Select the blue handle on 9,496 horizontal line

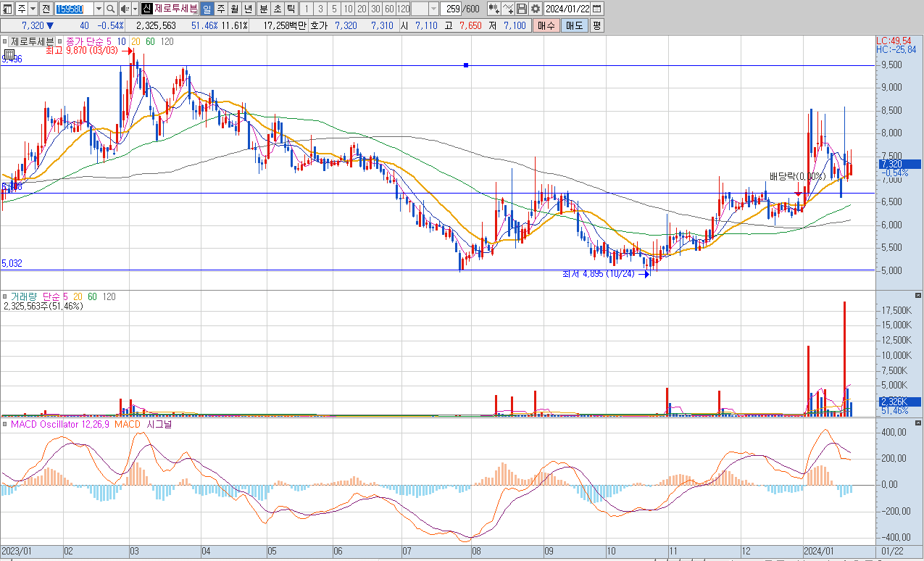466,65
